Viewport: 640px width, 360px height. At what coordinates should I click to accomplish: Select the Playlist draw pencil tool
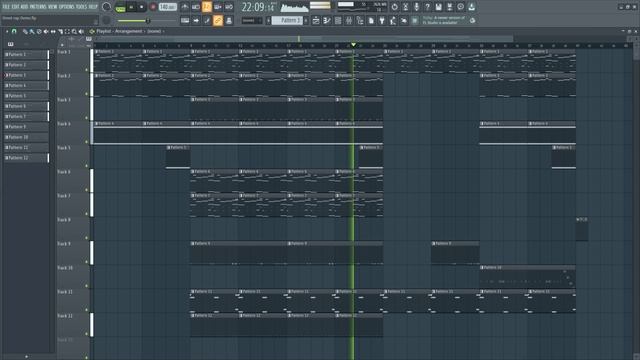point(25,31)
